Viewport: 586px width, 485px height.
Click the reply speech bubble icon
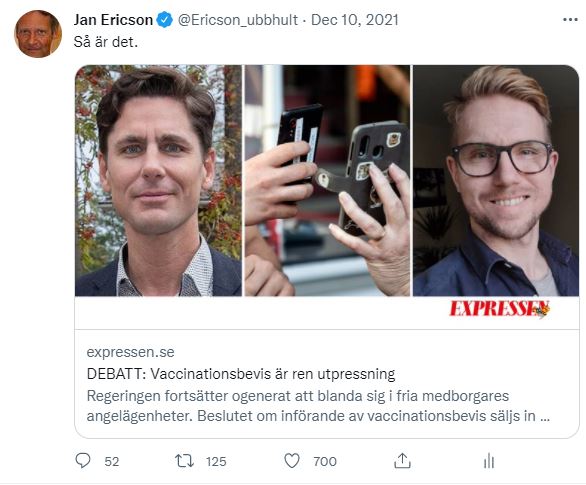pyautogui.click(x=83, y=461)
